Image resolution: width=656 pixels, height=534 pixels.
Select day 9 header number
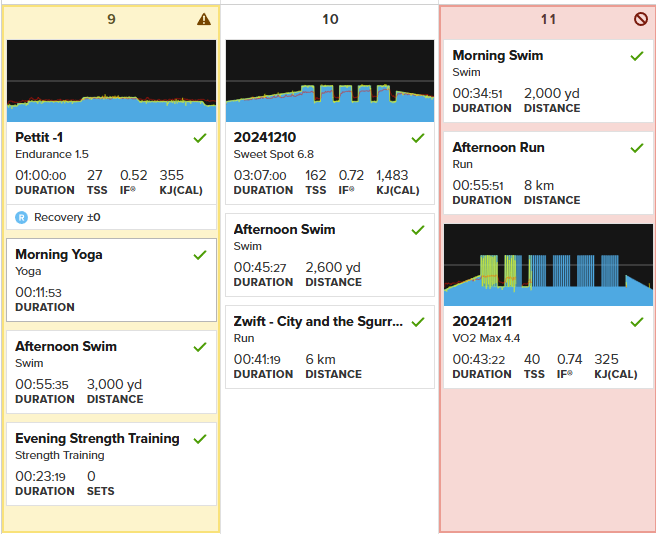point(111,19)
